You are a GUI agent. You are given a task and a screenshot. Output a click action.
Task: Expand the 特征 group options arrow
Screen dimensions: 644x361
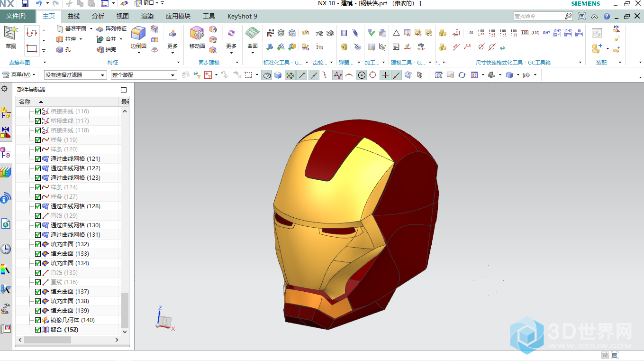(179, 63)
